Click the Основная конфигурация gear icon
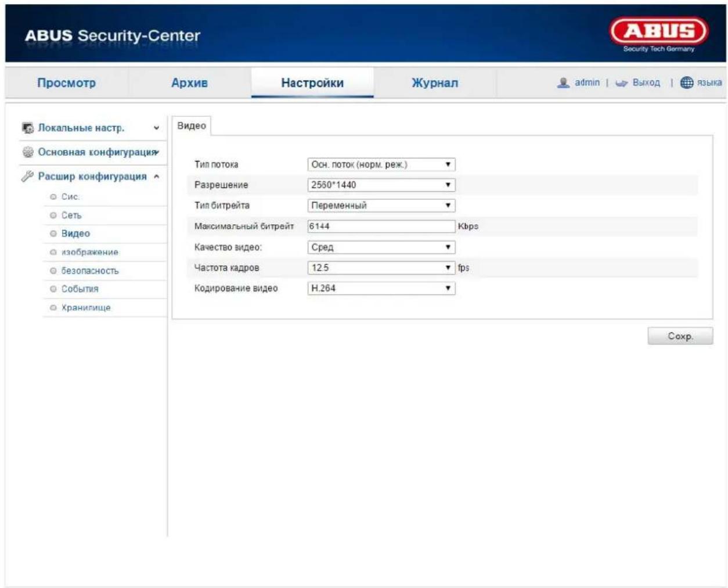 pos(27,152)
